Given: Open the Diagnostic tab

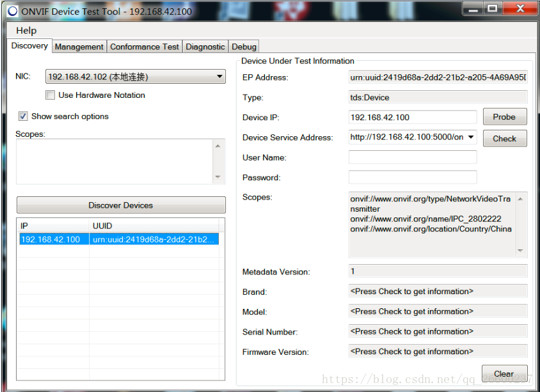Looking at the screenshot, I should click(205, 47).
